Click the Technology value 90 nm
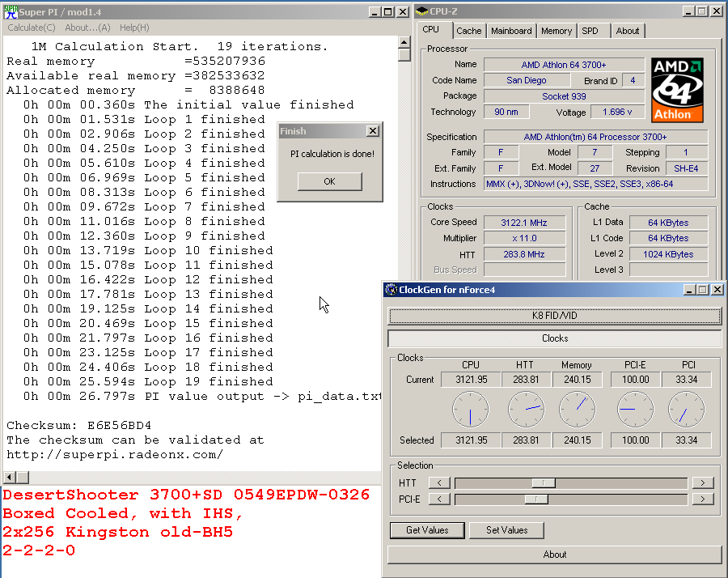The image size is (728, 578). click(506, 112)
